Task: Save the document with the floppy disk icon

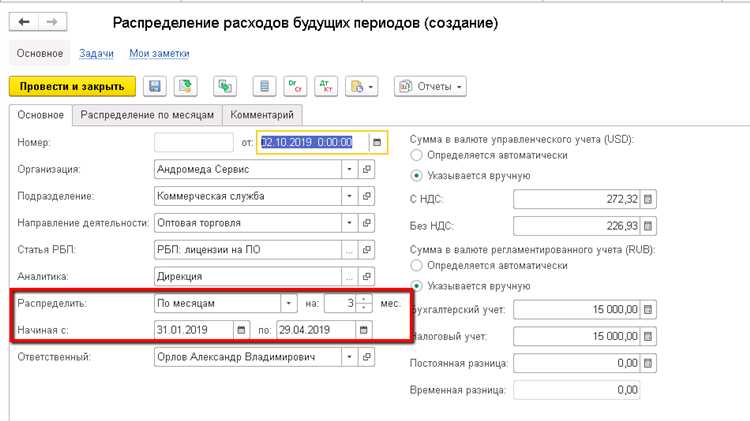Action: click(x=154, y=87)
